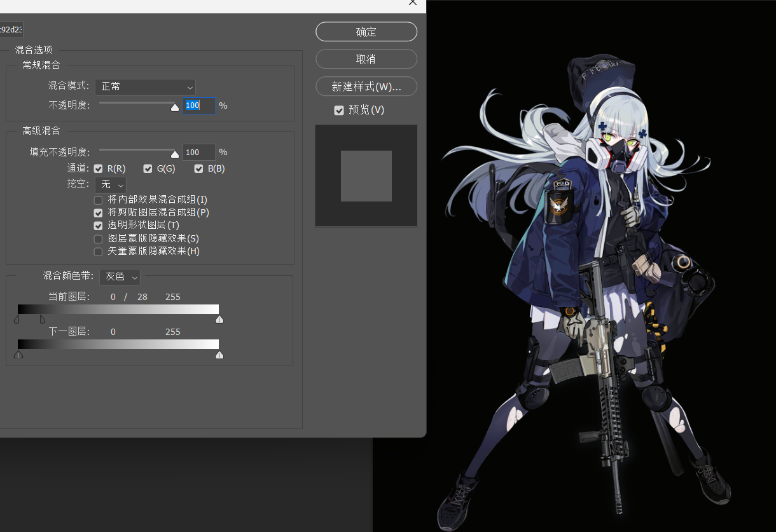Click the 当前图层 black handle's left half
This screenshot has width=776, height=532.
pos(17,319)
